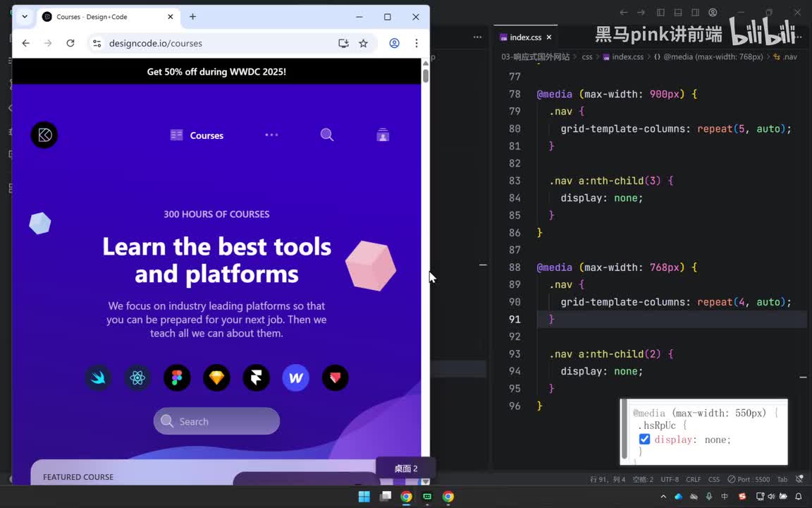Click the install app icon in address bar
Viewport: 812px width, 508px height.
click(x=343, y=43)
